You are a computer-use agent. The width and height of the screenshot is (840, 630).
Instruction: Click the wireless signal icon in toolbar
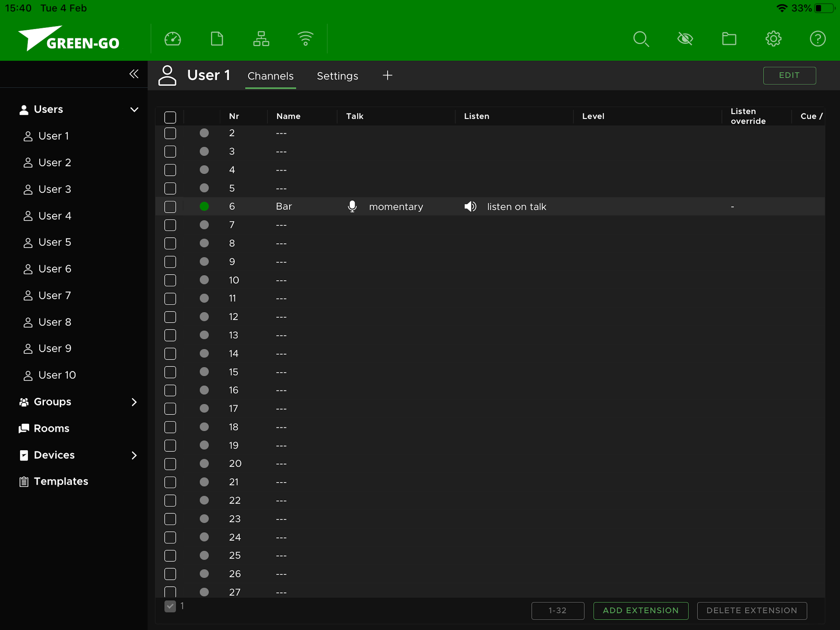305,39
